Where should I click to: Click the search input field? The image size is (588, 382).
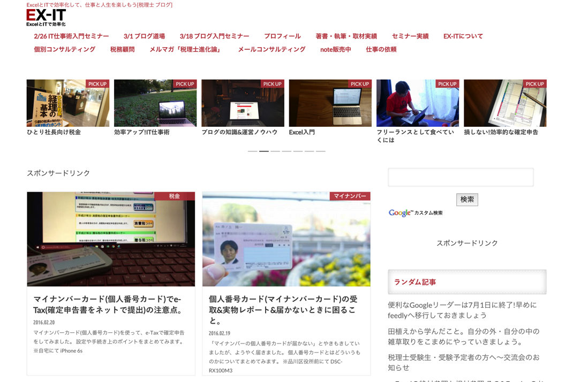(461, 177)
